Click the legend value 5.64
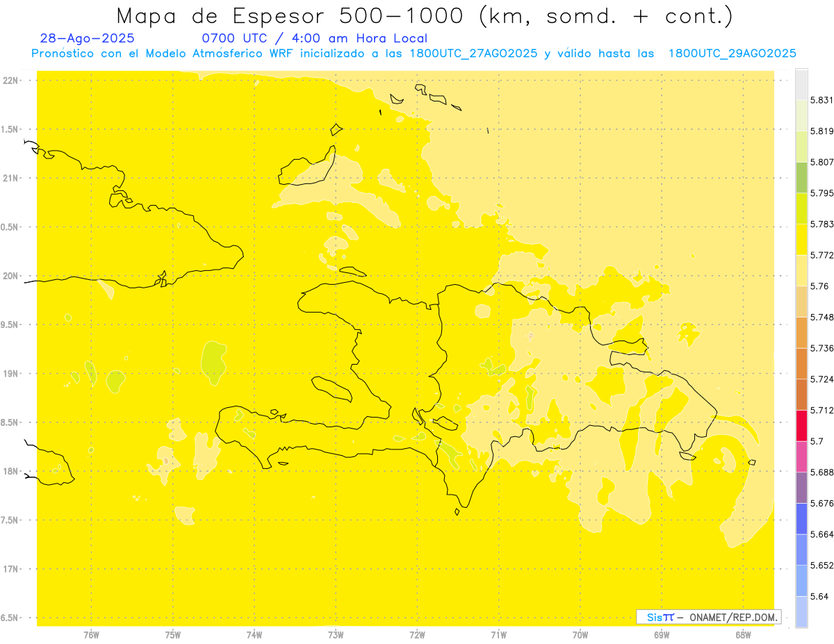Viewport: 834px width, 644px height. click(819, 596)
